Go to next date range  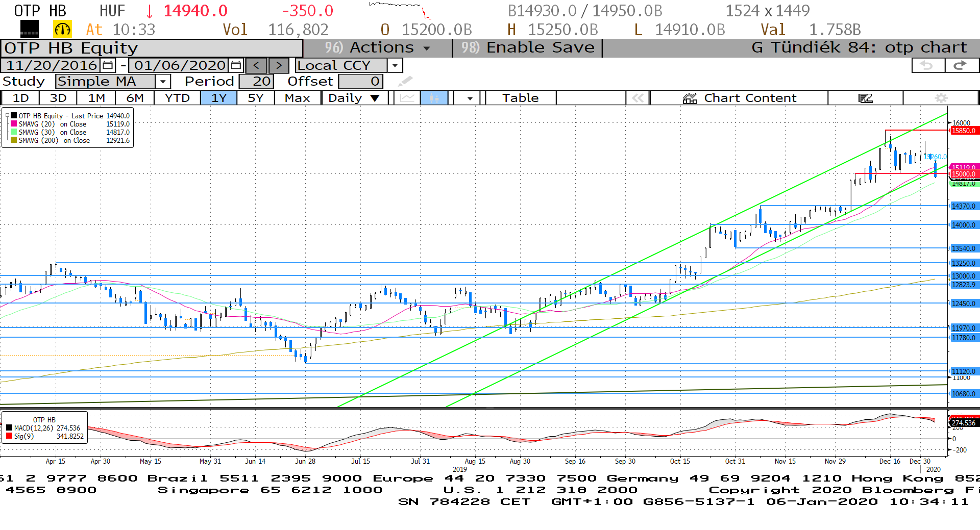[279, 65]
